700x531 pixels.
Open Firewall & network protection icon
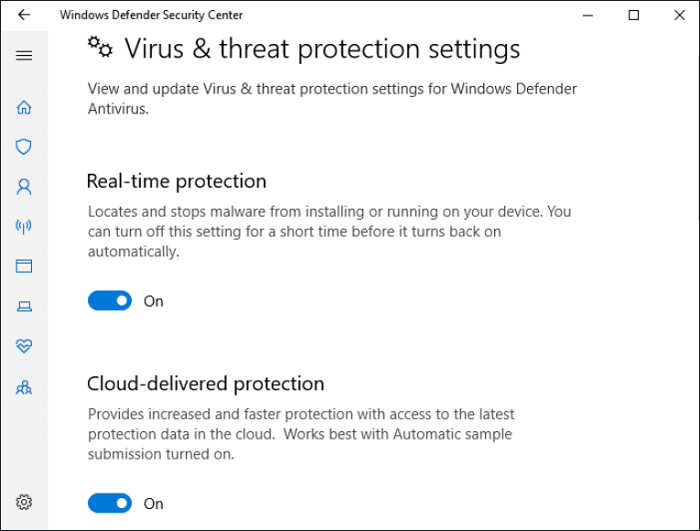[24, 226]
